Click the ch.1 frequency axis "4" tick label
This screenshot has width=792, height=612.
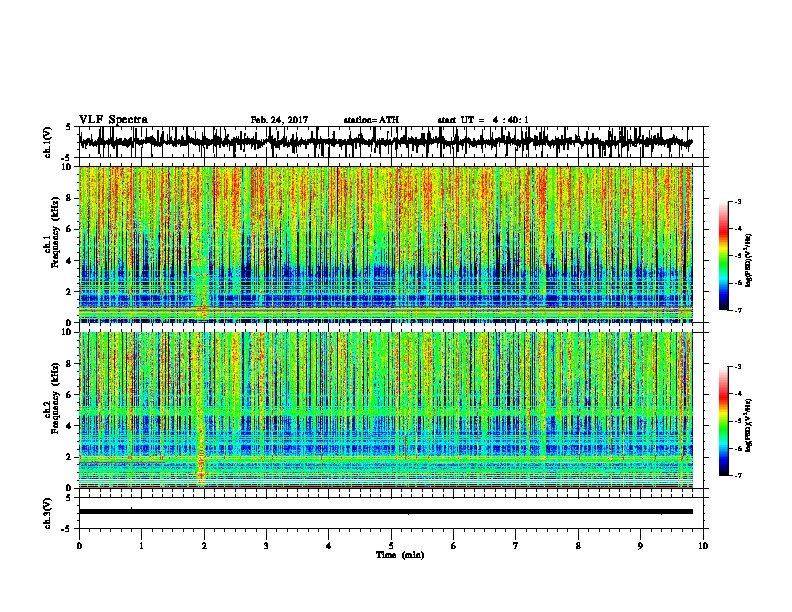(70, 261)
